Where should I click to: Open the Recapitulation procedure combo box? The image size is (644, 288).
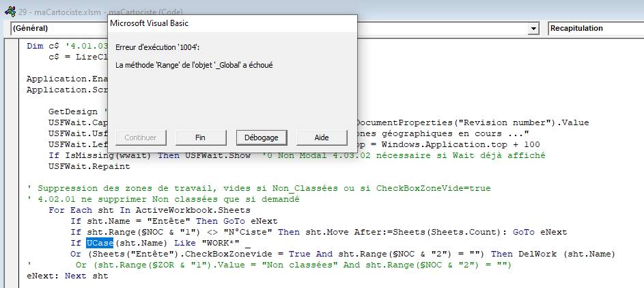[x=594, y=29]
